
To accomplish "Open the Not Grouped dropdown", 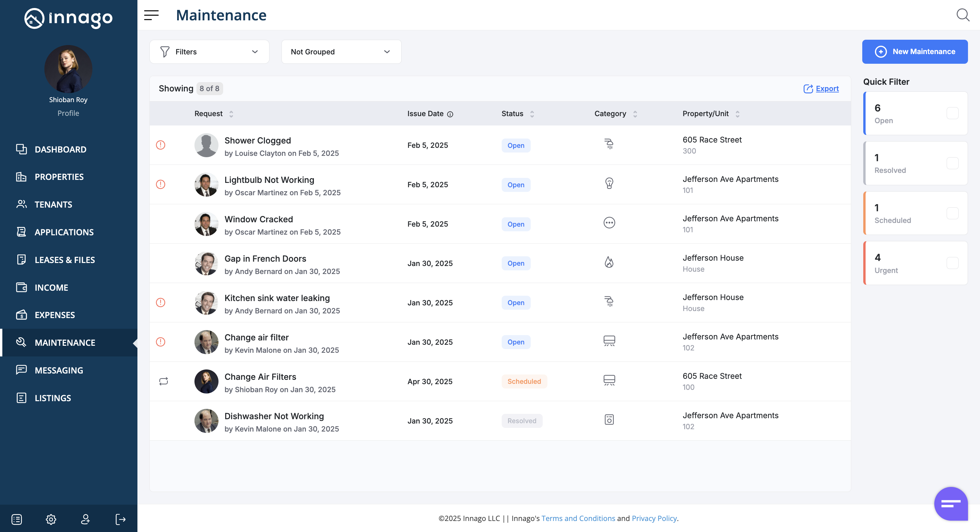I will (x=341, y=52).
